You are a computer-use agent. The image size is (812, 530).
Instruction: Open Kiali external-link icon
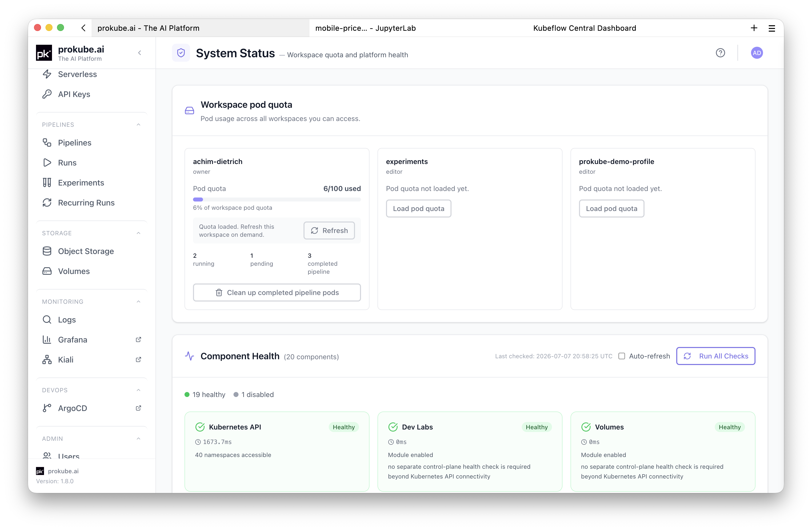(138, 359)
